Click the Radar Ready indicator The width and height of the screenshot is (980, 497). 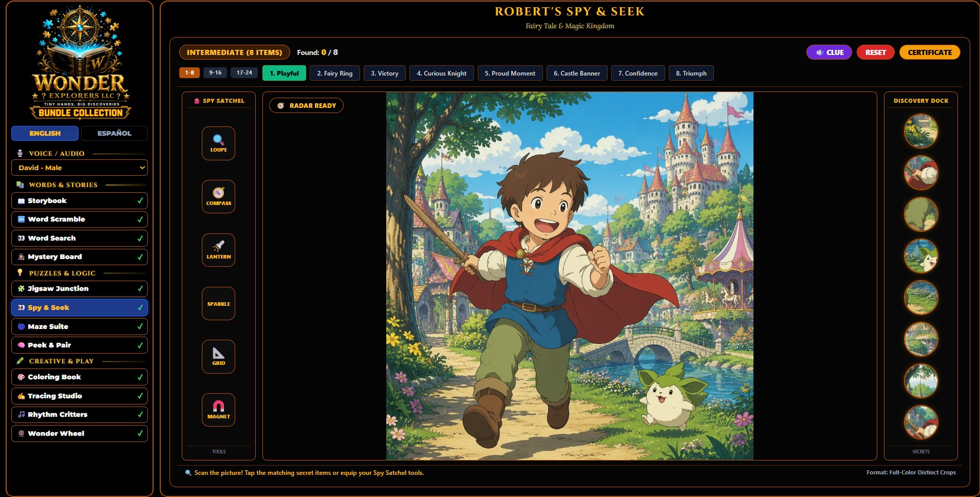click(307, 105)
